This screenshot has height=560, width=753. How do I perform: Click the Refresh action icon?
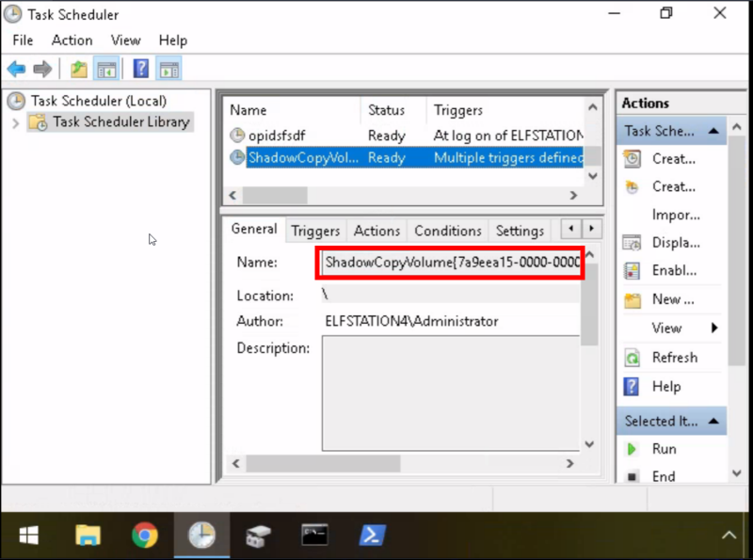[633, 358]
